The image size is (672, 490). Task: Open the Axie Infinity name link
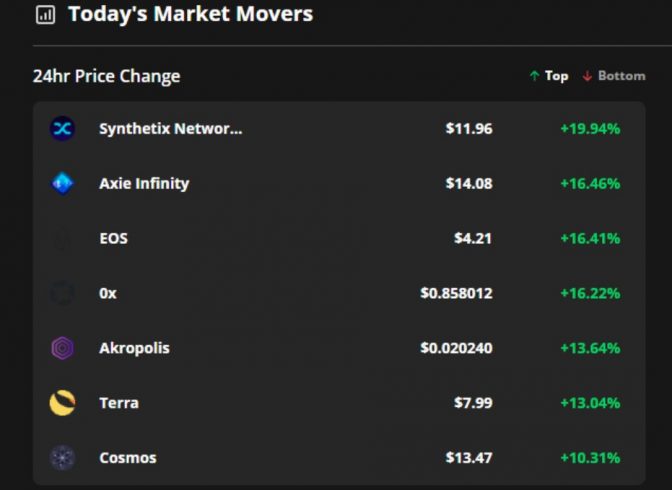[x=144, y=183]
